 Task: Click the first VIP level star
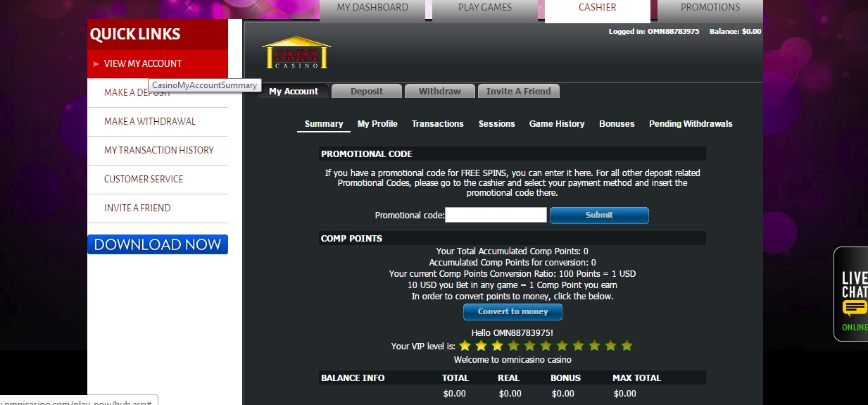pyautogui.click(x=465, y=346)
